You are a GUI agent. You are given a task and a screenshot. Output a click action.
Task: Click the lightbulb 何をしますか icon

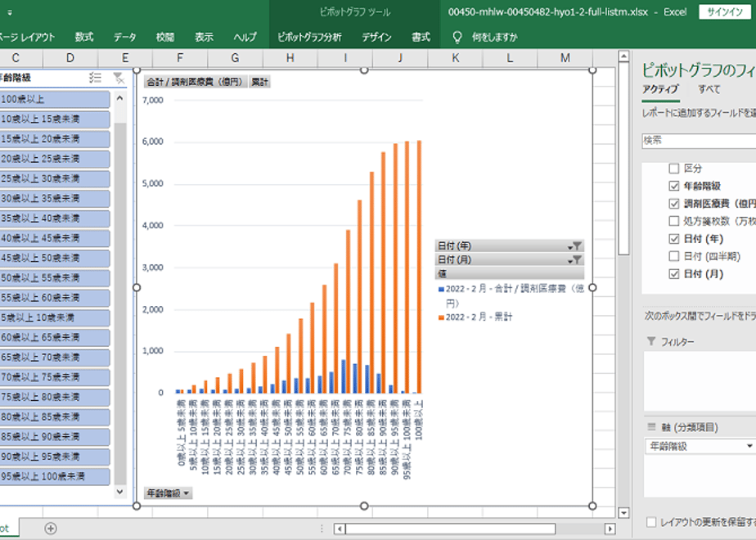pyautogui.click(x=457, y=37)
